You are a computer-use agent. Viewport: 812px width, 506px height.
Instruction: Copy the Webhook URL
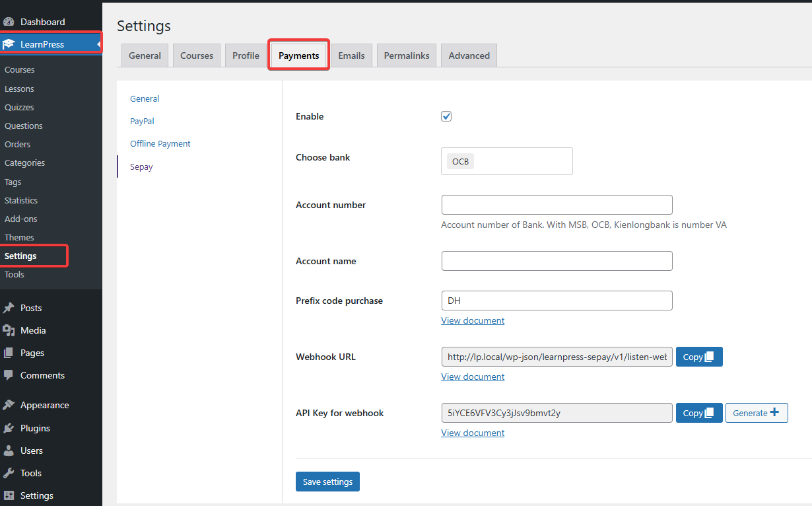click(x=699, y=357)
